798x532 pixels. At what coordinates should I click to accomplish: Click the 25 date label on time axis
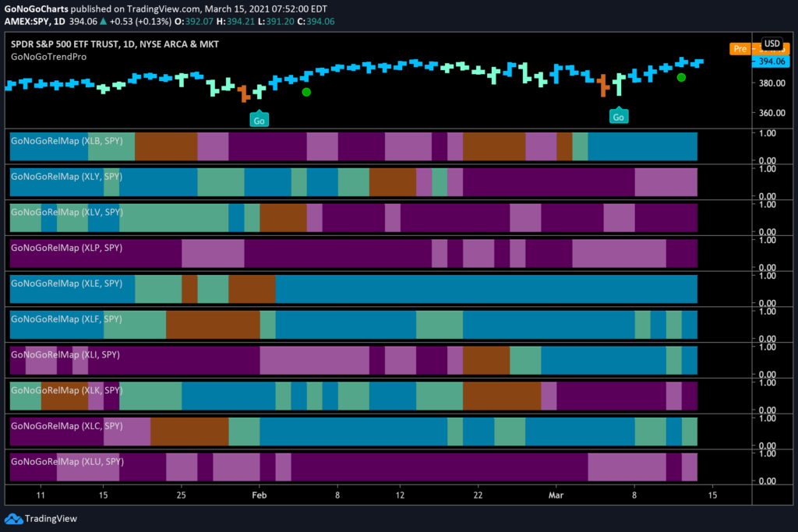[181, 495]
